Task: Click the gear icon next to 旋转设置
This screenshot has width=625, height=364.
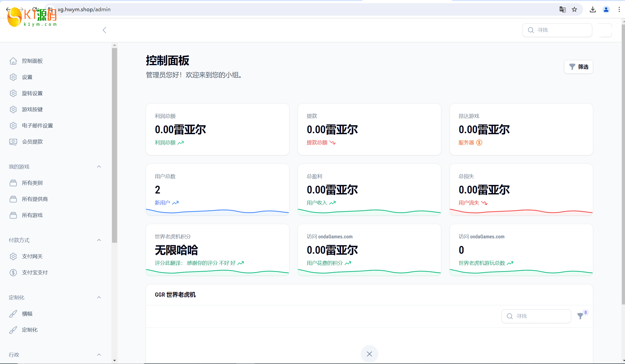Action: tap(13, 93)
